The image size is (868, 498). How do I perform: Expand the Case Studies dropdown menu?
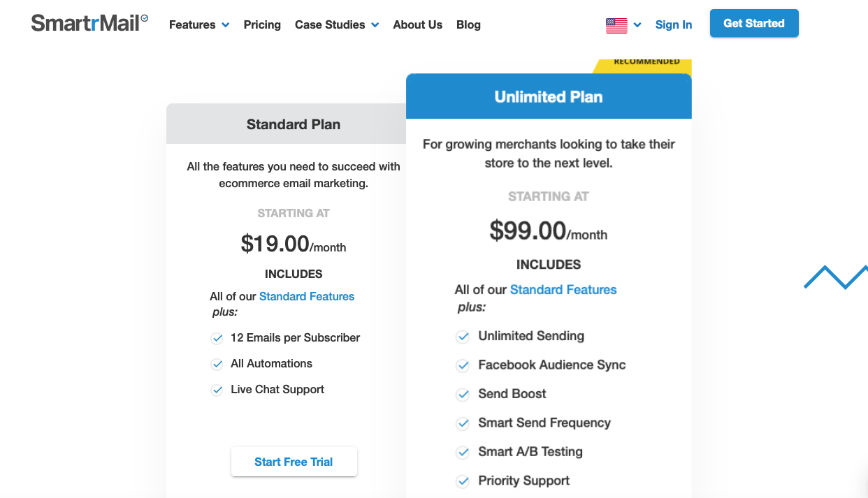(x=337, y=25)
